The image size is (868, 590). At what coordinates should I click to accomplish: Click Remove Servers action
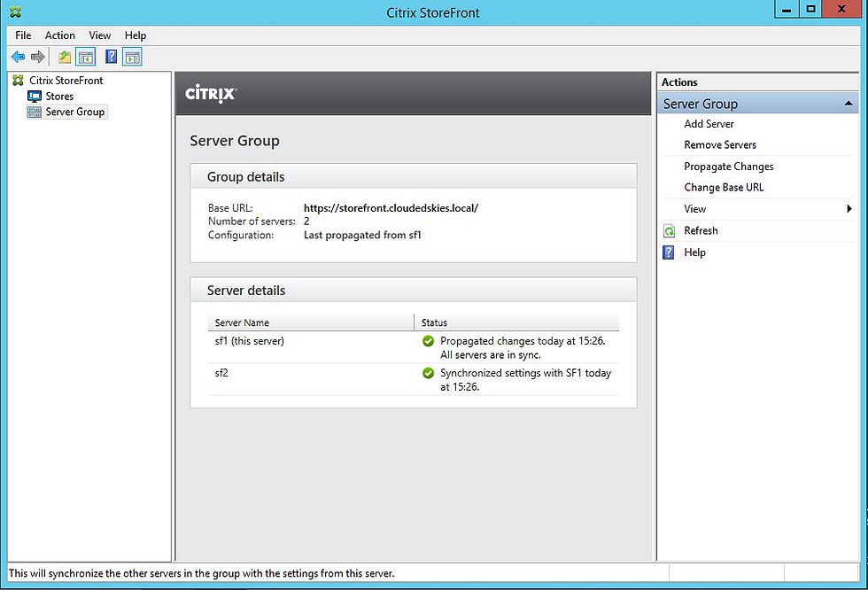pyautogui.click(x=719, y=145)
